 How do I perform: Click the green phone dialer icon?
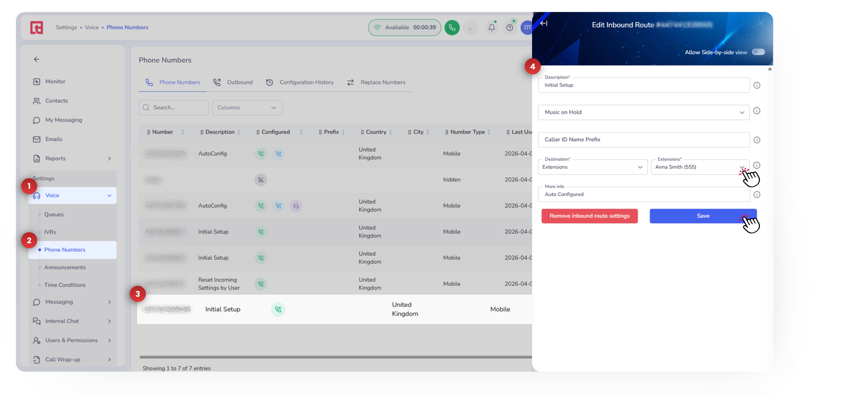pos(452,28)
